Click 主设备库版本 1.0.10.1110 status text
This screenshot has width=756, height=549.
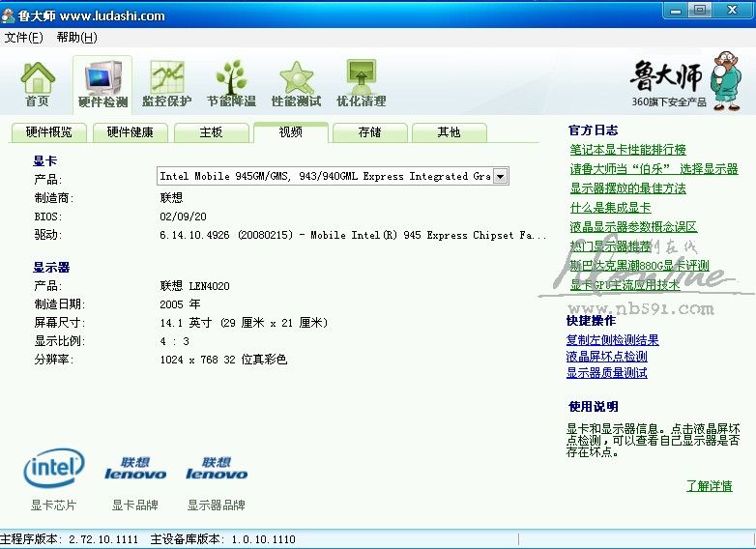coord(222,539)
